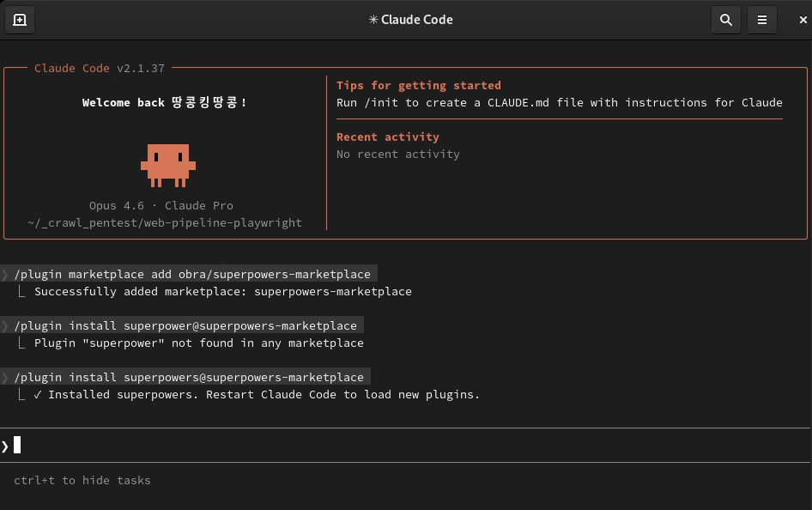
Task: Click the 'Tips for getting started' heading
Action: click(418, 86)
